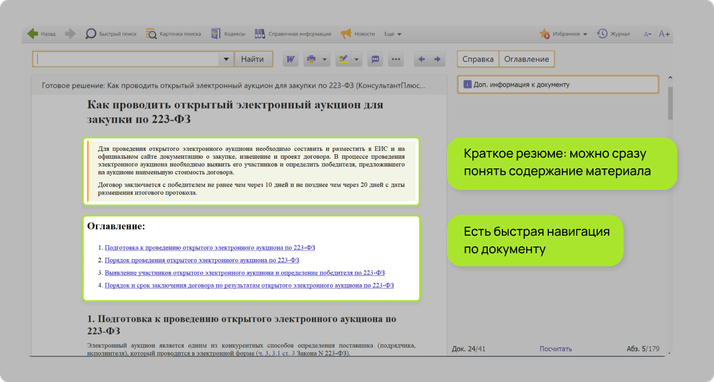Click the Посчитать link

coord(556,349)
